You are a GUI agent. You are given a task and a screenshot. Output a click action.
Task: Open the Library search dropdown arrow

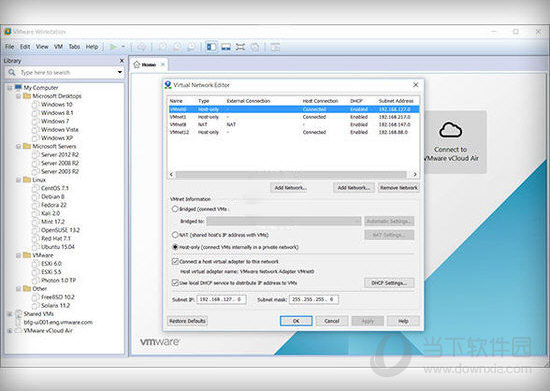120,72
